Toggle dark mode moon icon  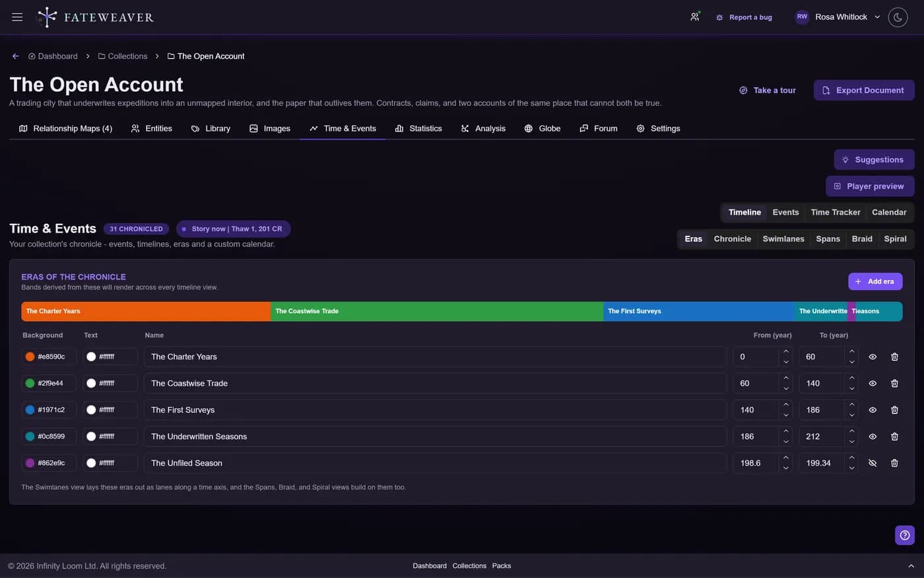coord(898,17)
